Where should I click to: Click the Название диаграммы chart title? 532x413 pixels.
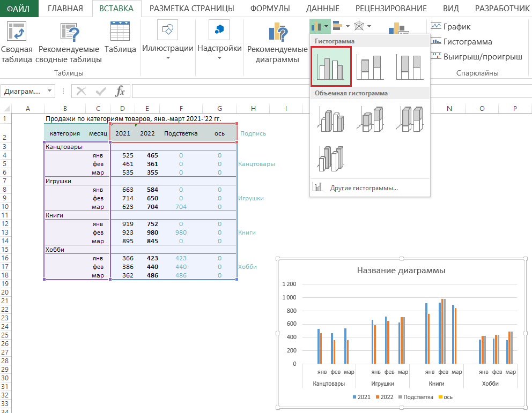pos(401,271)
